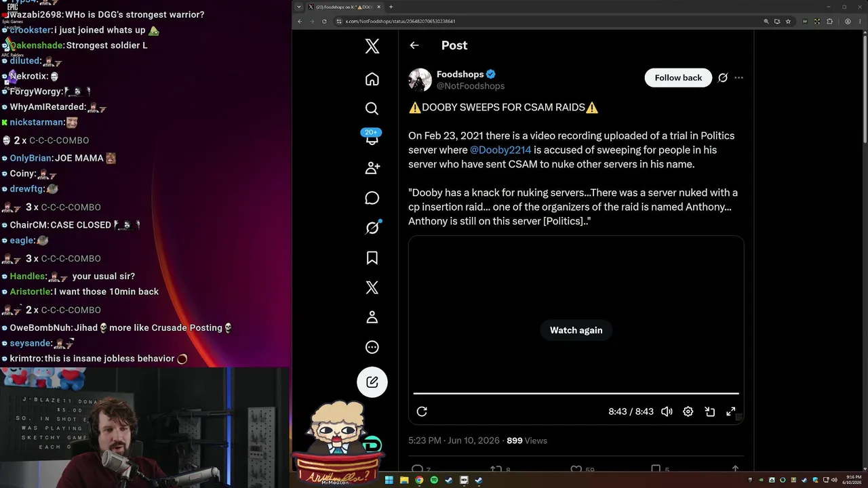Screen dimensions: 868x488
Task: Mute the video with the volume icon
Action: coord(667,411)
